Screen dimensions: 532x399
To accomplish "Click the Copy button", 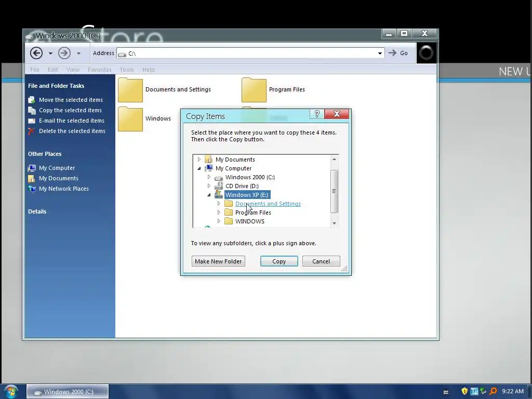I will coord(279,261).
